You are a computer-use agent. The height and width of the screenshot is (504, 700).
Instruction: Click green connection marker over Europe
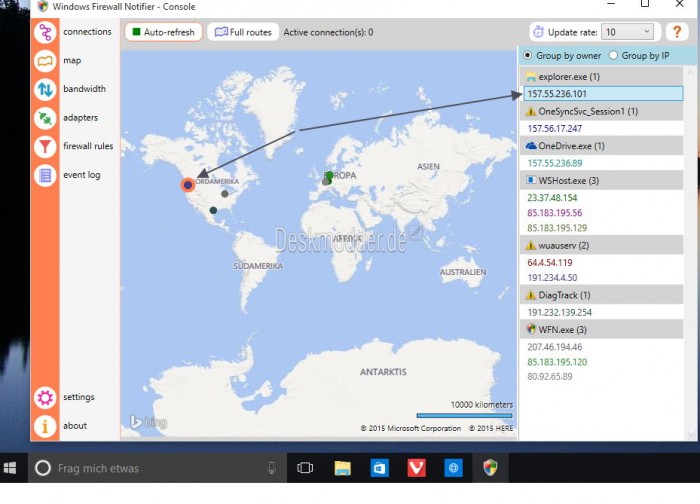(x=329, y=175)
